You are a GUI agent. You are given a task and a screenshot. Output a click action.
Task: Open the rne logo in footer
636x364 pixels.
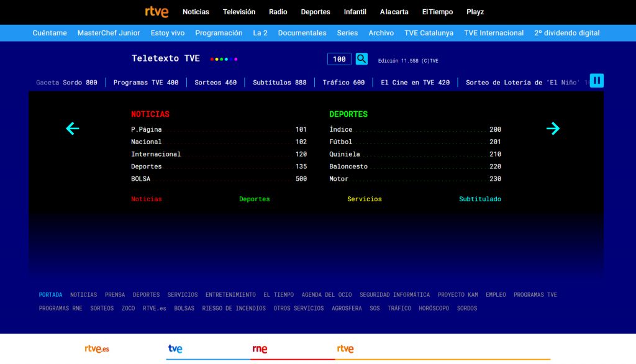pyautogui.click(x=260, y=348)
